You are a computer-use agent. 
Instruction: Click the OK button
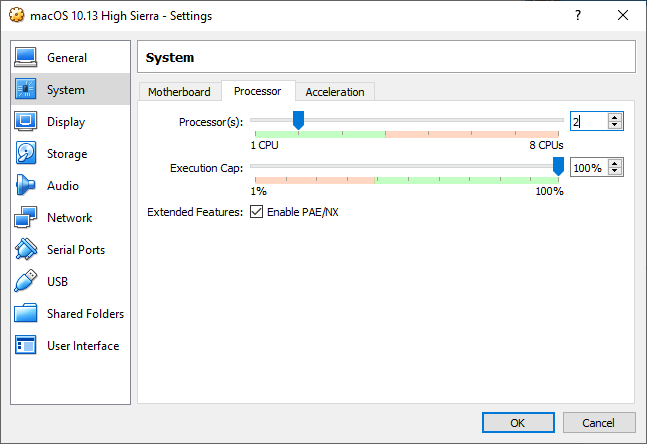(x=517, y=423)
